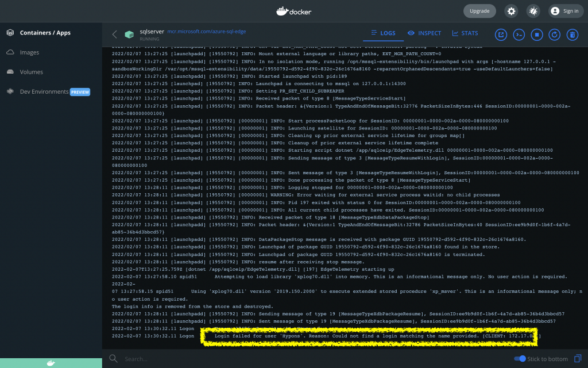Screen dimensions: 588x368
Task: Click 'Cleanup of prior external service lifetime complete' line
Action: pyautogui.click(x=275, y=143)
